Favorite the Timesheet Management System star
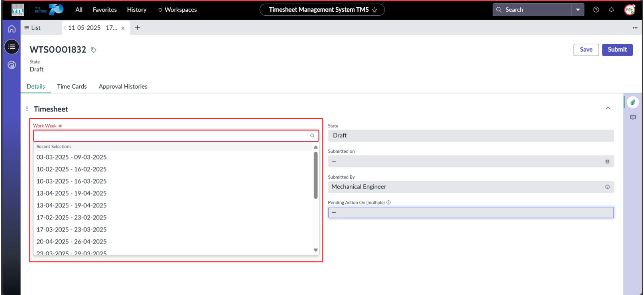 (x=374, y=10)
